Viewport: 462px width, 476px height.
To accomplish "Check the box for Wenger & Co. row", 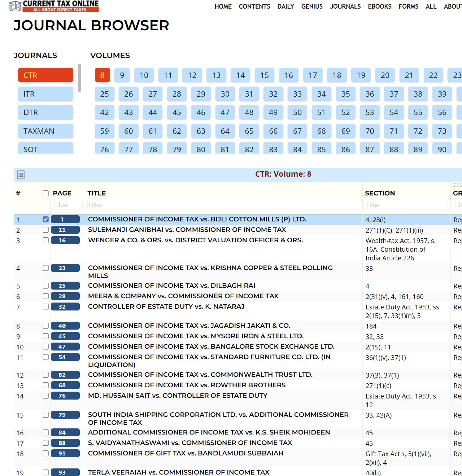I will [45, 240].
